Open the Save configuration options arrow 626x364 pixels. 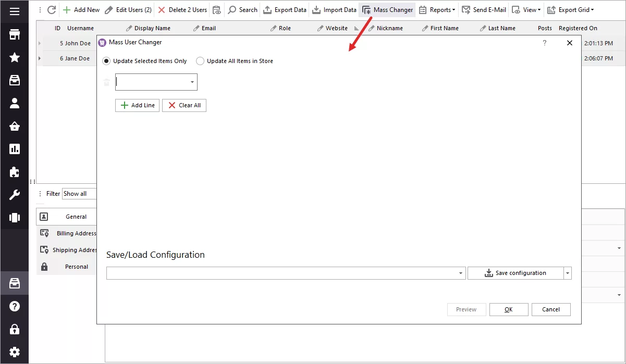[x=567, y=272]
